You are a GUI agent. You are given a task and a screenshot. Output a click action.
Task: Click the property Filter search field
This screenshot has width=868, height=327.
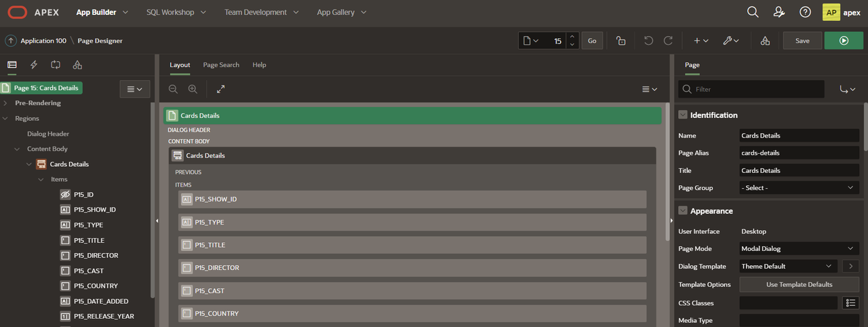pyautogui.click(x=751, y=89)
